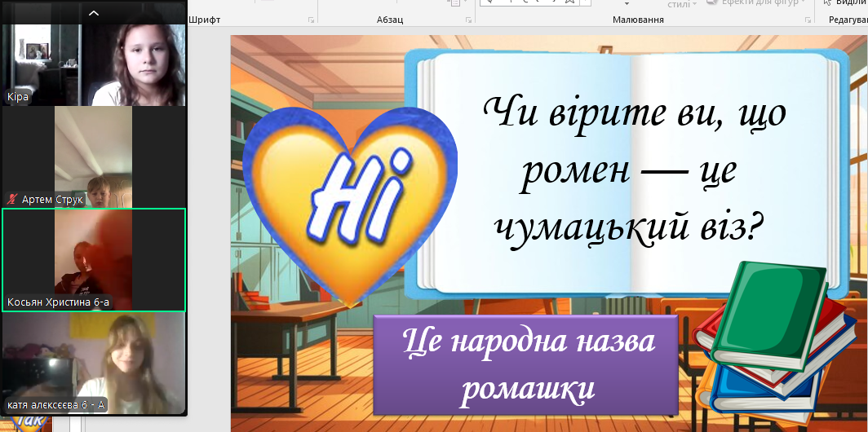The width and height of the screenshot is (868, 432).
Task: Select Косьян Христина 6-а's highlighted video tile
Action: click(94, 260)
